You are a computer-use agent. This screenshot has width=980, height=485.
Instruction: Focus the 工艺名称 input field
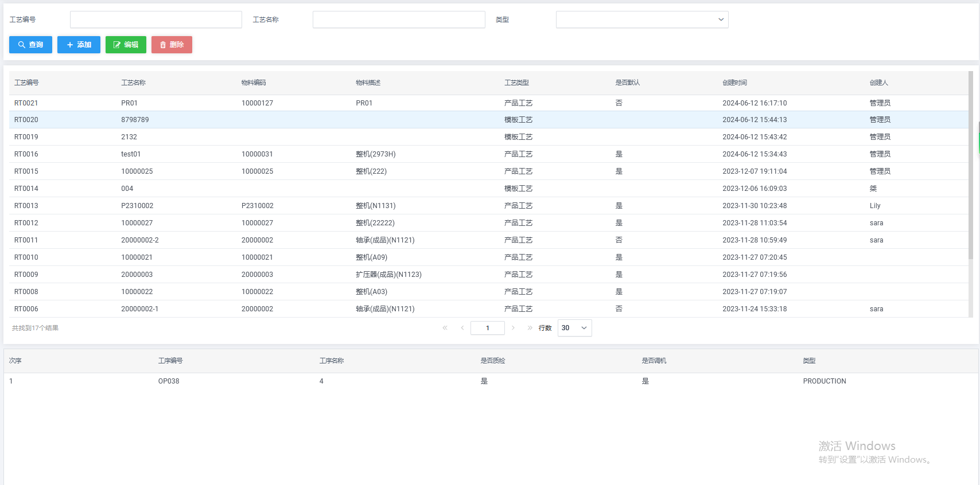coord(399,19)
